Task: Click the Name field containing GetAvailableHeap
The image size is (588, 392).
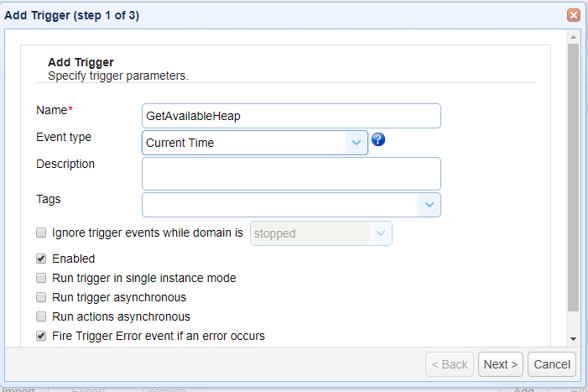Action: 291,116
